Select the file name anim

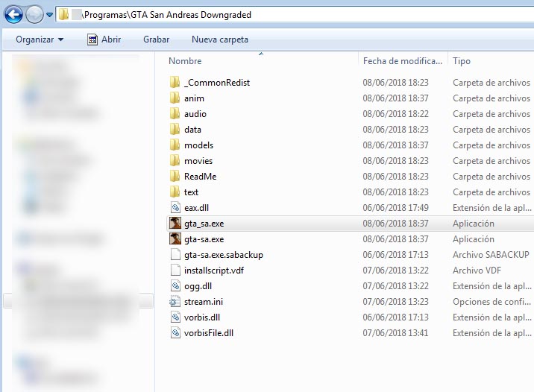[x=194, y=98]
